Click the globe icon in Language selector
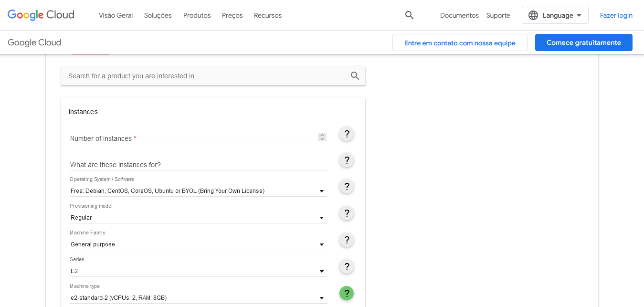 (x=533, y=15)
